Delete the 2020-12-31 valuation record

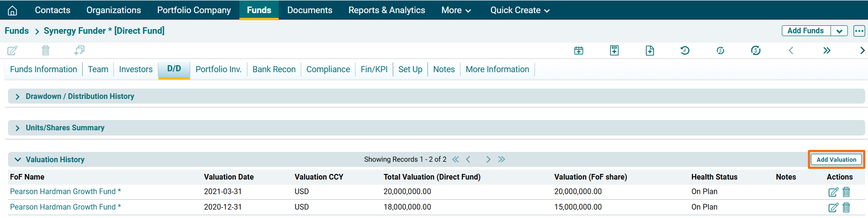846,207
